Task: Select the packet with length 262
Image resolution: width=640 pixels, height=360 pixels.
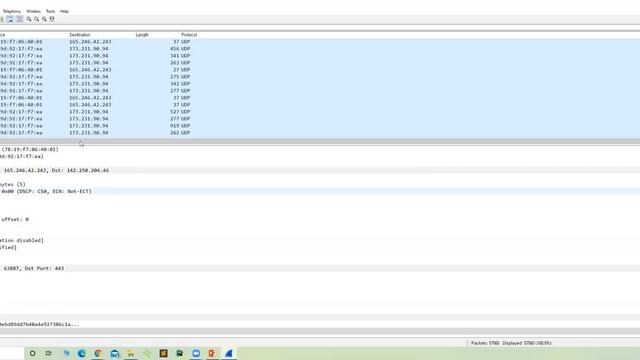Action: [x=320, y=133]
